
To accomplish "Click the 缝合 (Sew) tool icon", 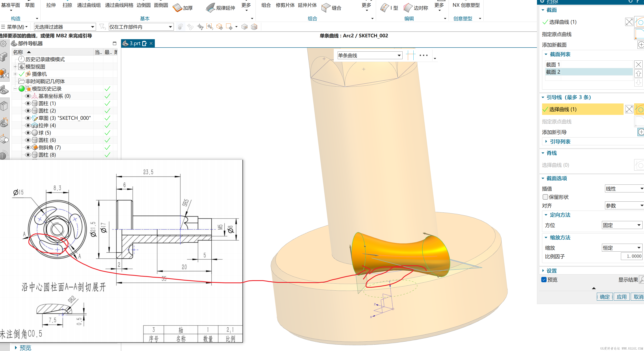I will (x=326, y=8).
